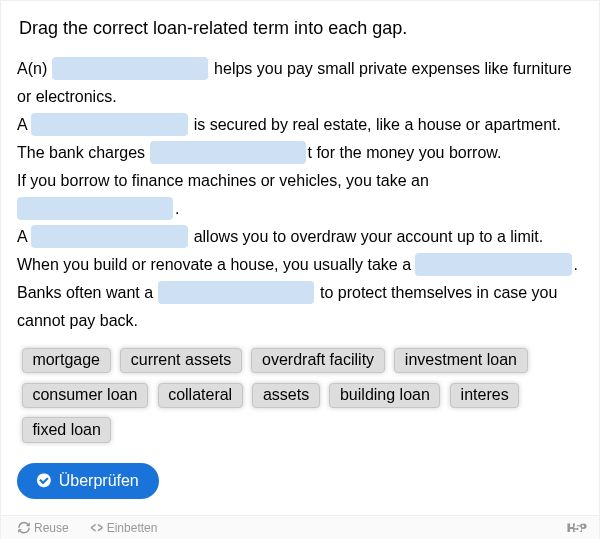Click the Überprüfen check button

click(88, 481)
